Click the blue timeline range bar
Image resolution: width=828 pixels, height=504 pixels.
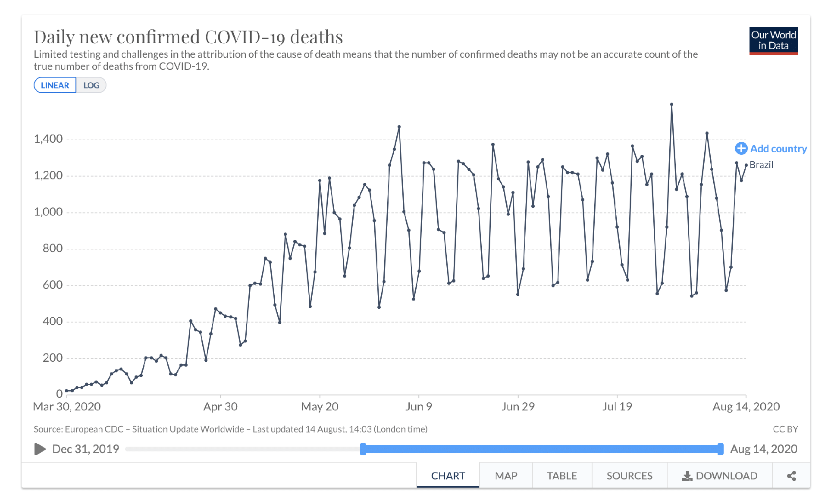(x=541, y=449)
